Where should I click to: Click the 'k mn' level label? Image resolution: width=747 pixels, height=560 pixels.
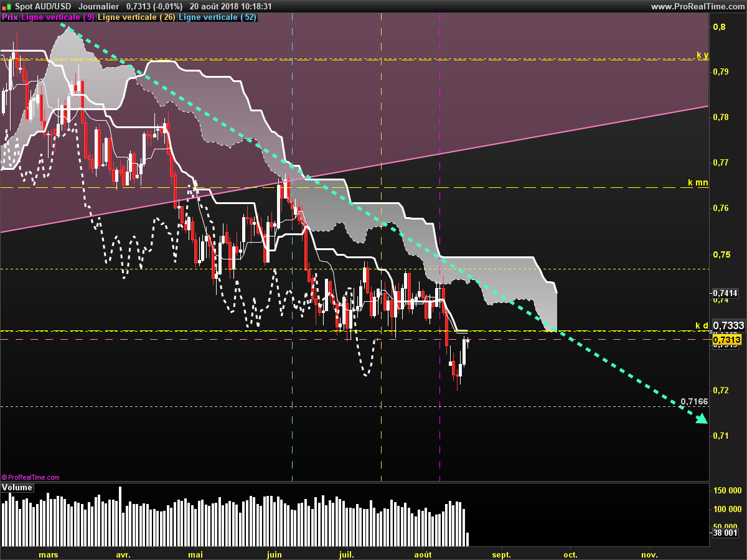pos(698,182)
